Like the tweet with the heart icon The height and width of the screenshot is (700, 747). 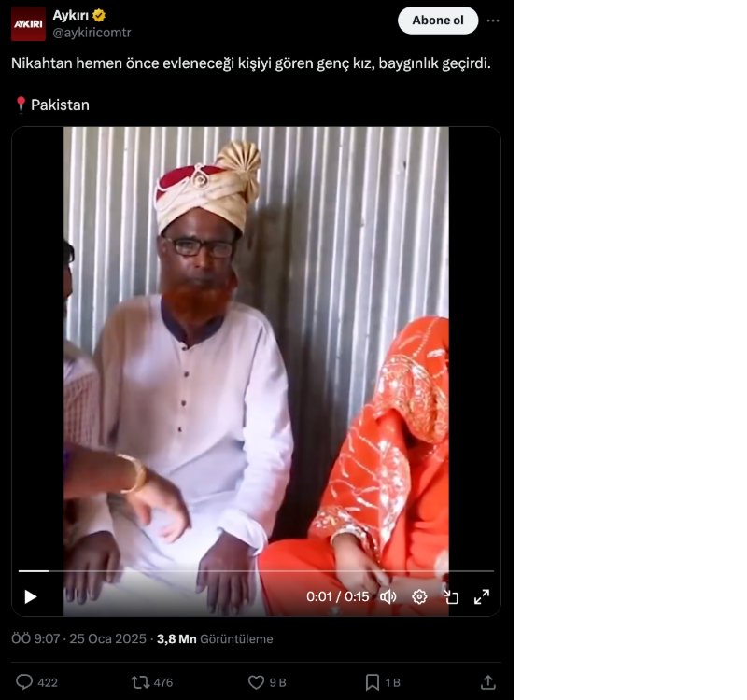256,682
